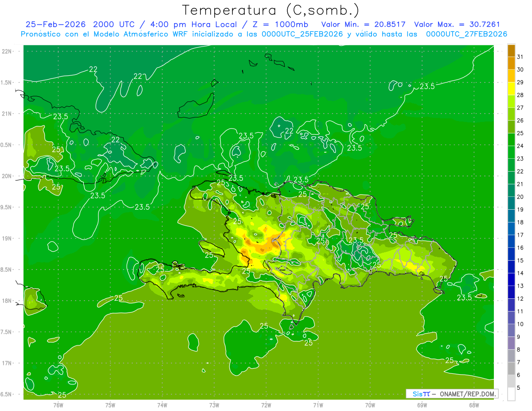Image resolution: width=532 pixels, height=411 pixels.
Task: Click the '75W' longitude label
Action: point(110,405)
